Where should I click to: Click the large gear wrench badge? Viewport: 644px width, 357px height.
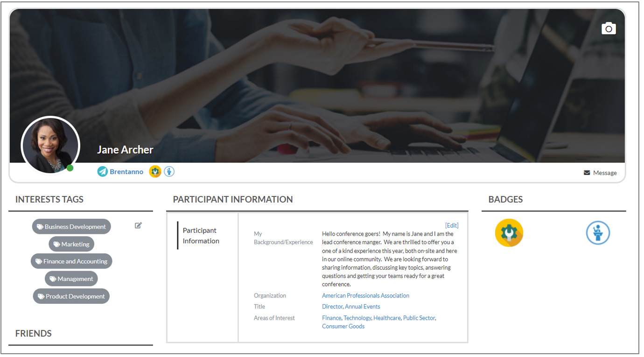click(509, 233)
